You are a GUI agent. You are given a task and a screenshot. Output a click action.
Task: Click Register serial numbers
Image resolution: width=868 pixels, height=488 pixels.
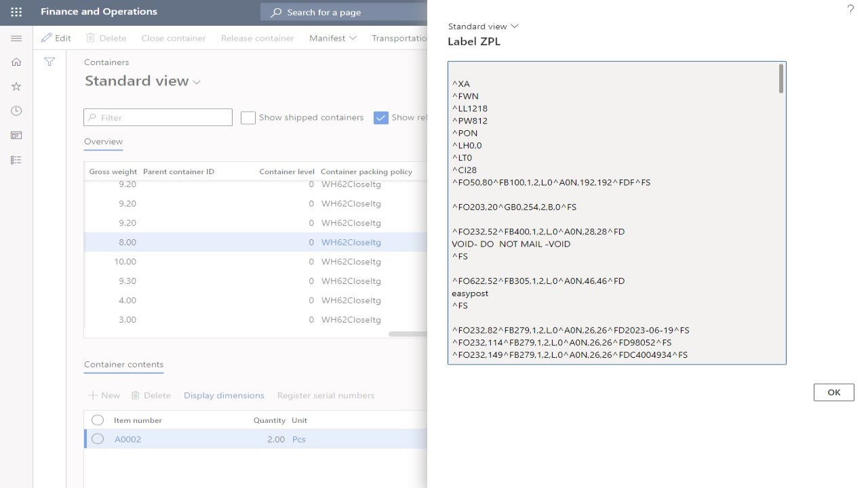pos(325,395)
